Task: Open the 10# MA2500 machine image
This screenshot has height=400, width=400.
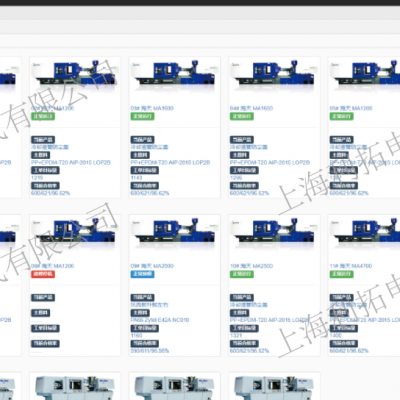Action: [274, 233]
